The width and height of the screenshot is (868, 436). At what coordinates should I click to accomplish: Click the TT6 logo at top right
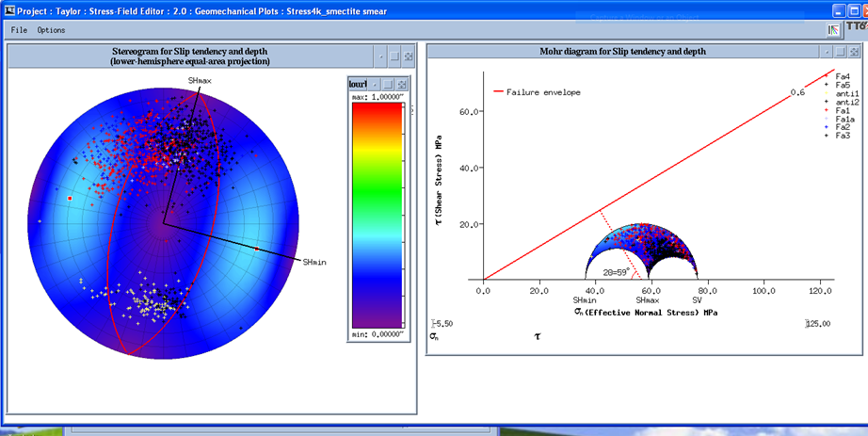pyautogui.click(x=856, y=26)
